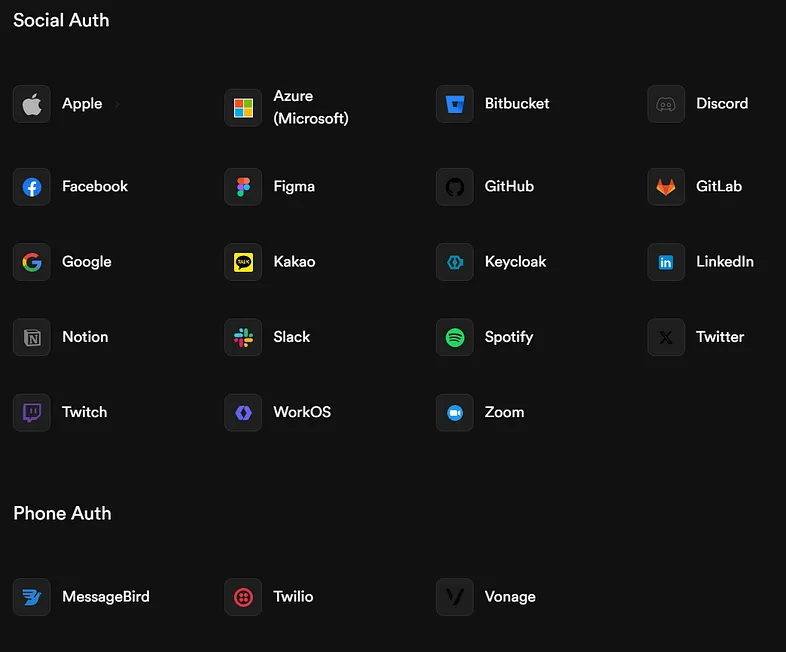This screenshot has width=786, height=652.
Task: Select the GitHub label text
Action: tap(509, 186)
